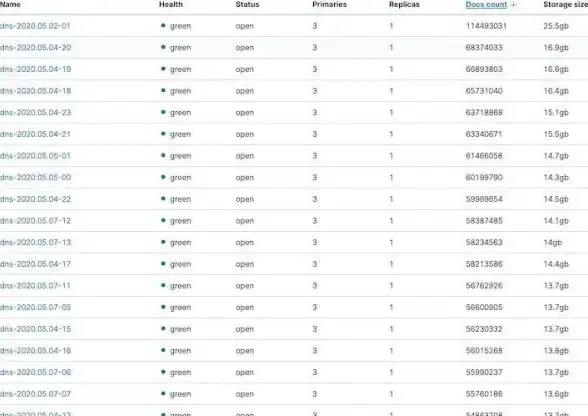Open index dns-2020.05.07-13
588x416 pixels.
(x=36, y=243)
